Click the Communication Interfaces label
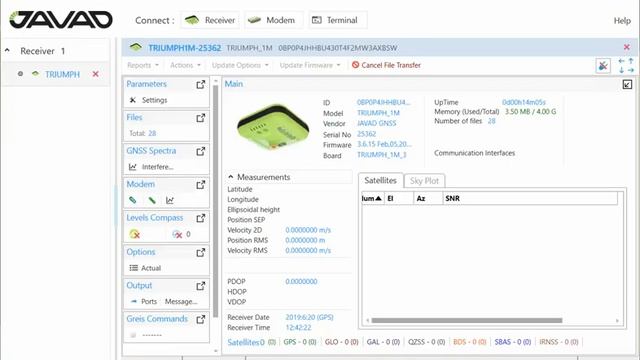Screen dimensions: 640x360 (x=474, y=153)
